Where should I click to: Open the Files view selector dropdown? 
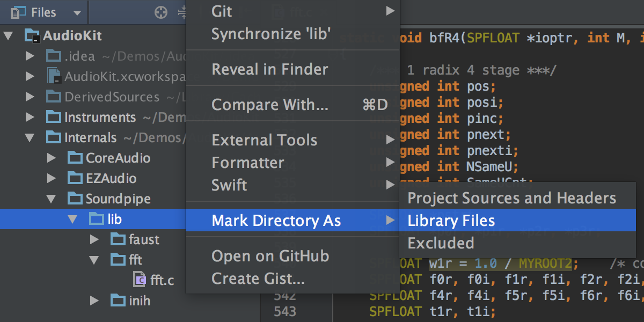point(77,12)
